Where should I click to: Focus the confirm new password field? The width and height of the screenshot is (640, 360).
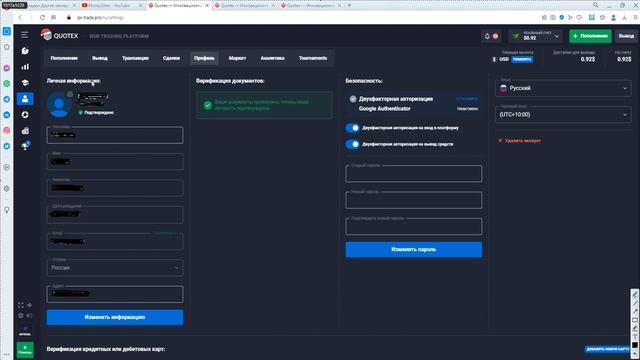(413, 227)
